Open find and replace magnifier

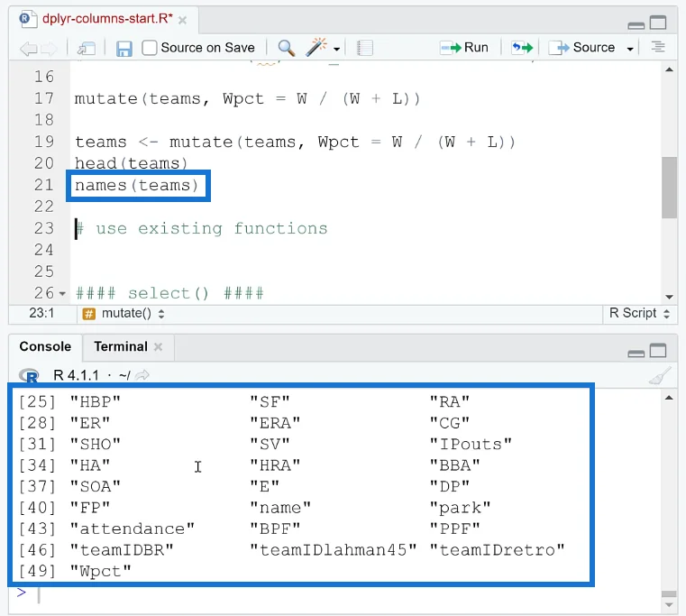click(x=287, y=48)
